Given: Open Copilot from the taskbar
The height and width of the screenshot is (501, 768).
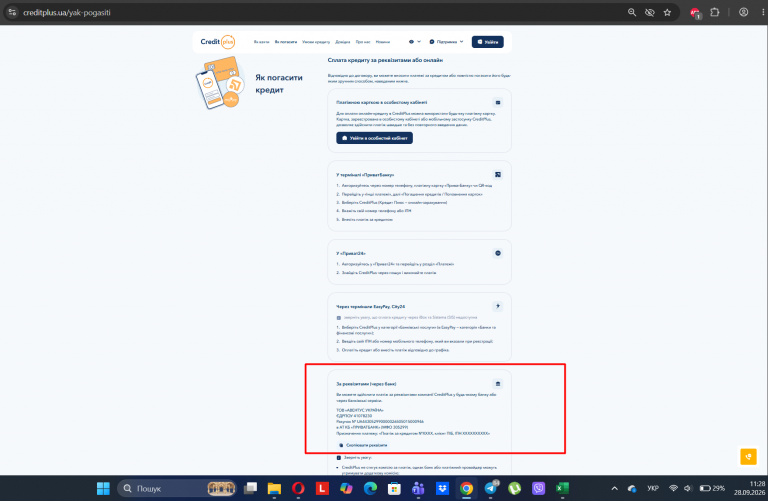Looking at the screenshot, I should tap(346, 488).
